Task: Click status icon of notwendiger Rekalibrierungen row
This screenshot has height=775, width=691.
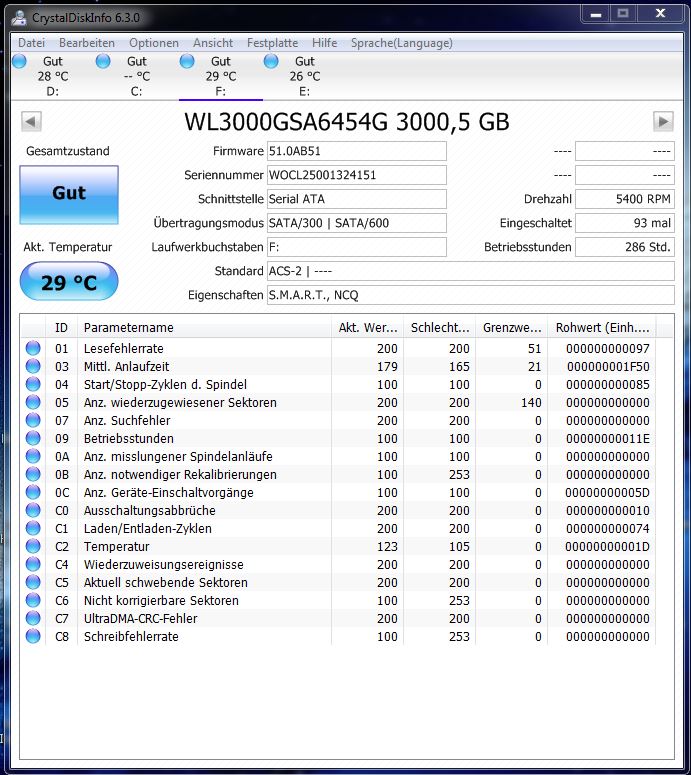Action: point(33,474)
